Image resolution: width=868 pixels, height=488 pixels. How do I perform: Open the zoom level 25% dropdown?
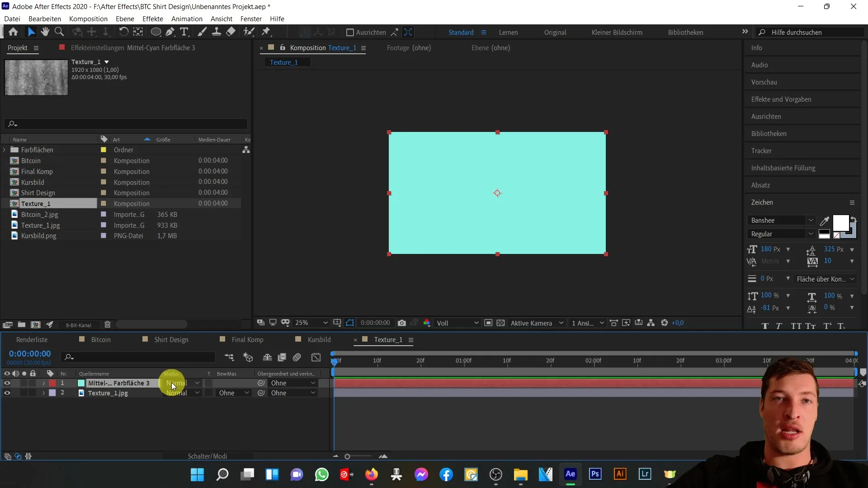(311, 323)
